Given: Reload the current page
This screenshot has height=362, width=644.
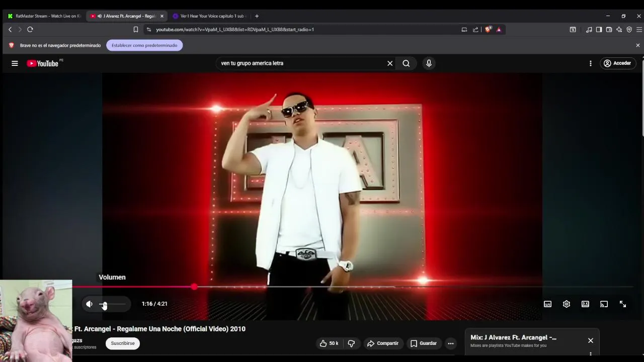Looking at the screenshot, I should (30, 30).
